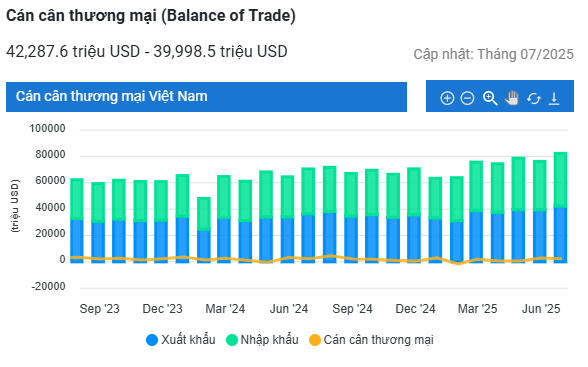Click the Cập nhật Tháng 07/2025 text

point(494,54)
